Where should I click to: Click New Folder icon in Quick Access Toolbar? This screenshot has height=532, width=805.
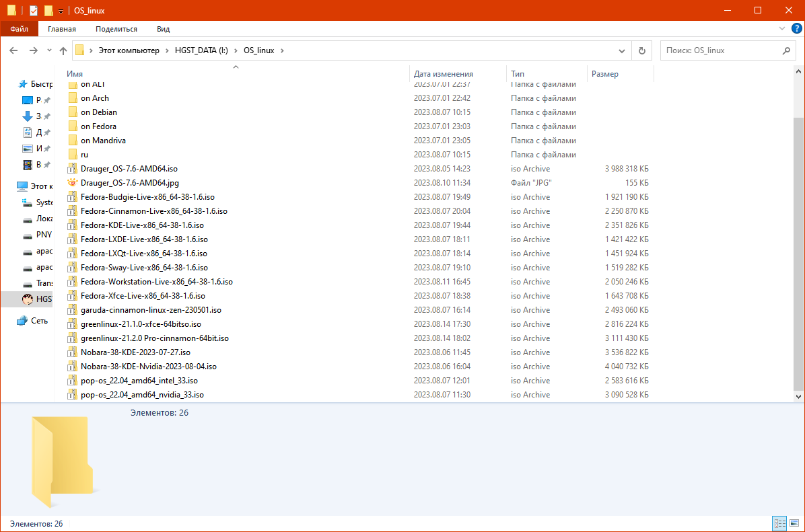[48, 10]
